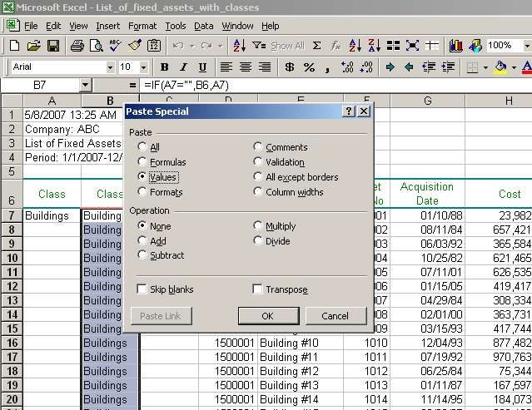Click the Sort Descending Z-A icon
The width and height of the screenshot is (532, 410).
(x=375, y=46)
